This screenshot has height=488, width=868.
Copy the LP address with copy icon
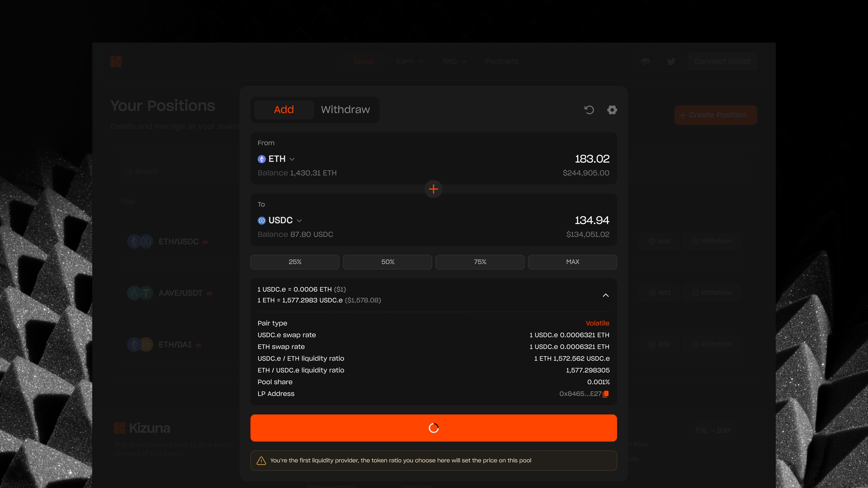606,394
